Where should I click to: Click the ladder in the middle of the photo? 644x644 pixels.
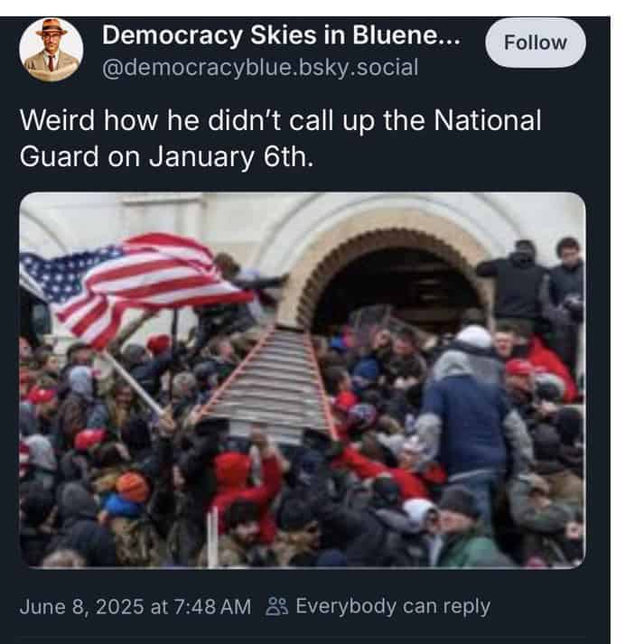click(269, 382)
